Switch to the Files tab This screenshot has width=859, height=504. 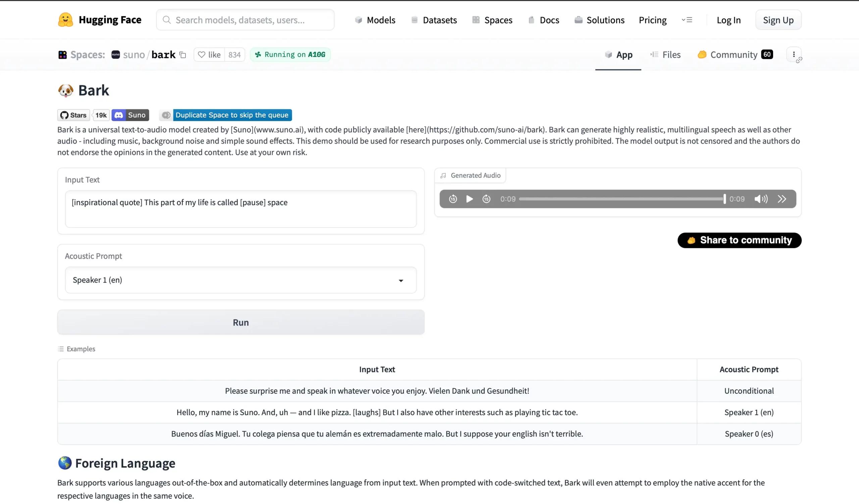(x=665, y=54)
